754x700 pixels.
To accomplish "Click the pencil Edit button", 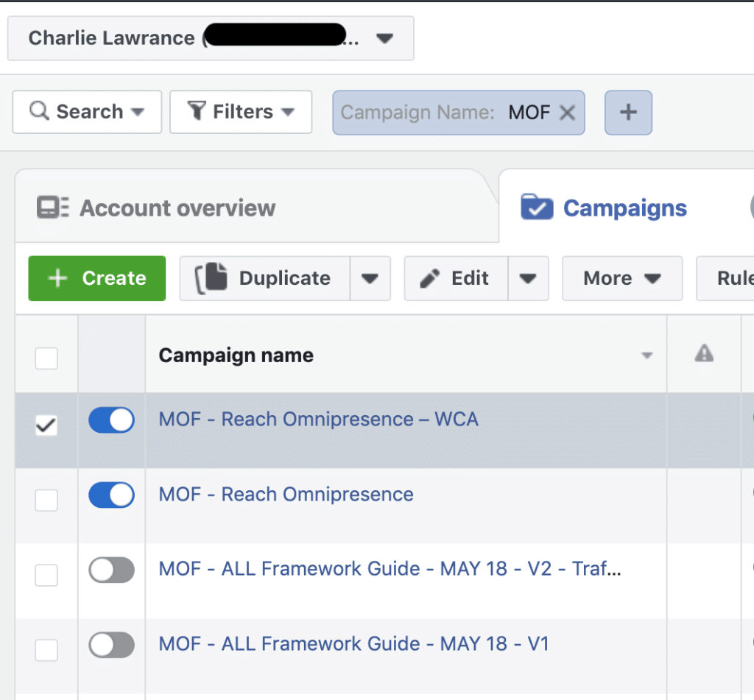I will (456, 278).
